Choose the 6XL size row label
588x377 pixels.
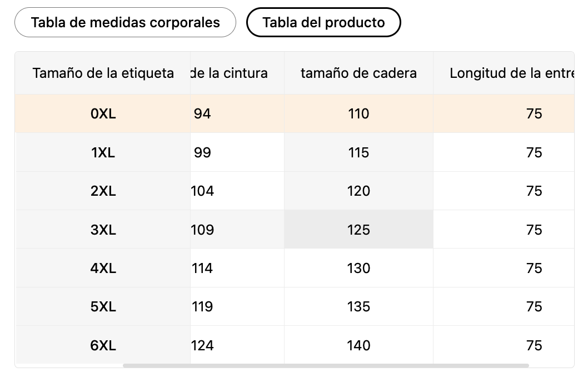(103, 346)
